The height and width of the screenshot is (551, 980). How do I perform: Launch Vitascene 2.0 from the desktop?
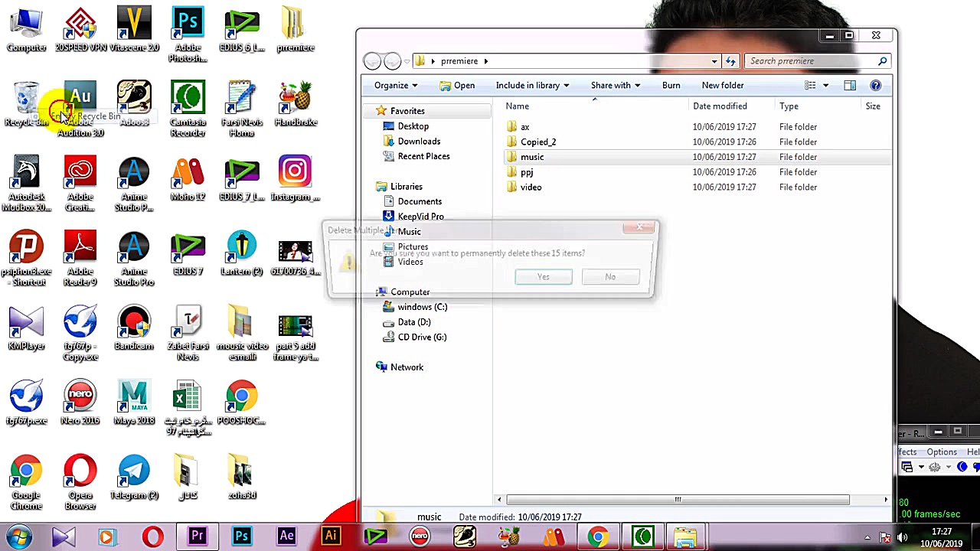click(x=134, y=31)
